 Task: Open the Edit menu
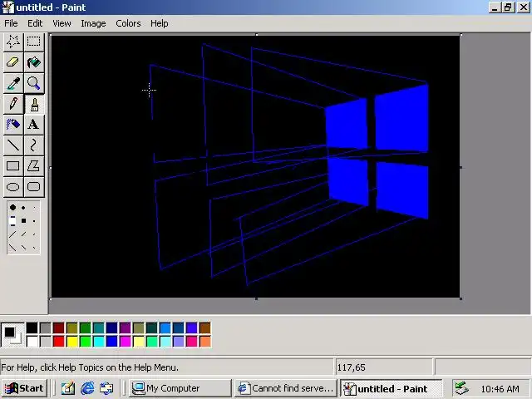35,23
